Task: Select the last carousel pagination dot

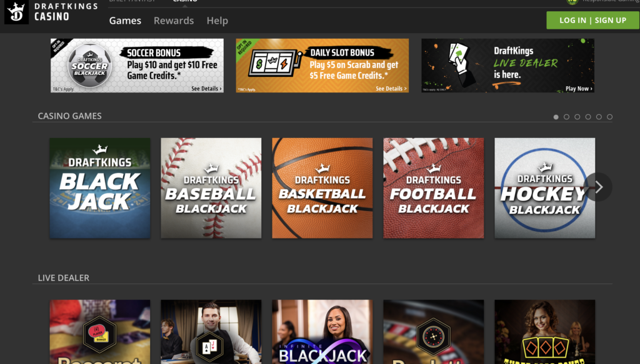Action: point(609,116)
